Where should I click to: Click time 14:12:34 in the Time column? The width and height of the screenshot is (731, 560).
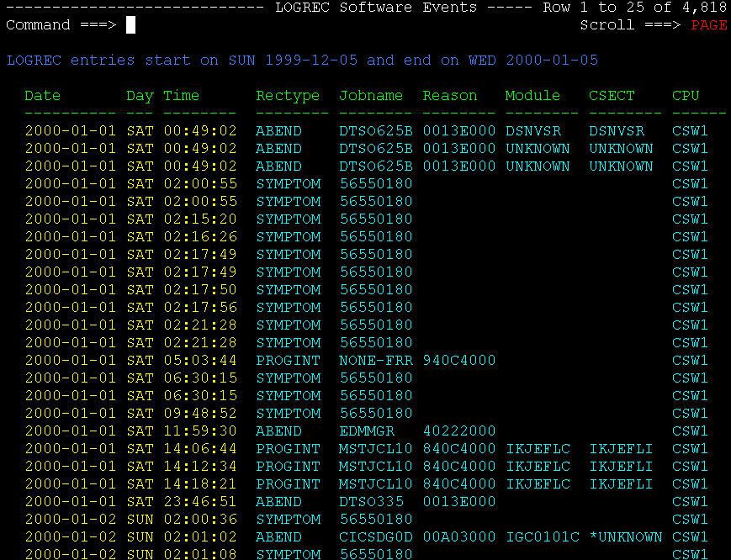click(200, 467)
